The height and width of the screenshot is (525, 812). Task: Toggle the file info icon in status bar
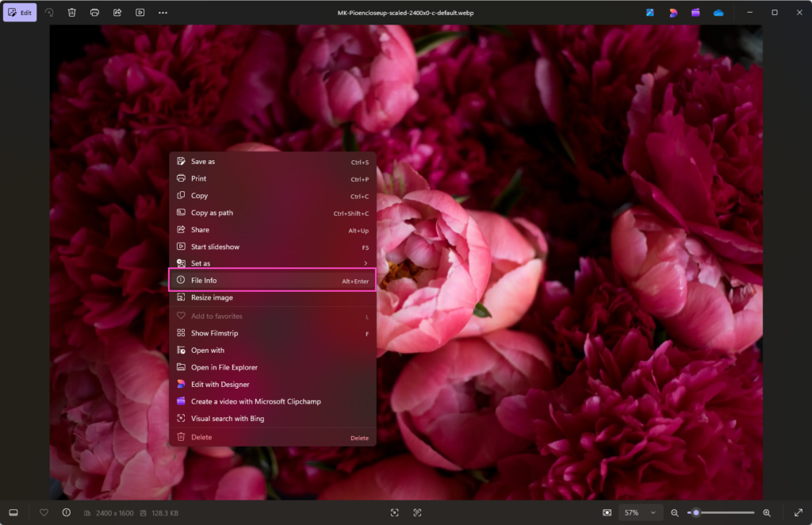(67, 512)
